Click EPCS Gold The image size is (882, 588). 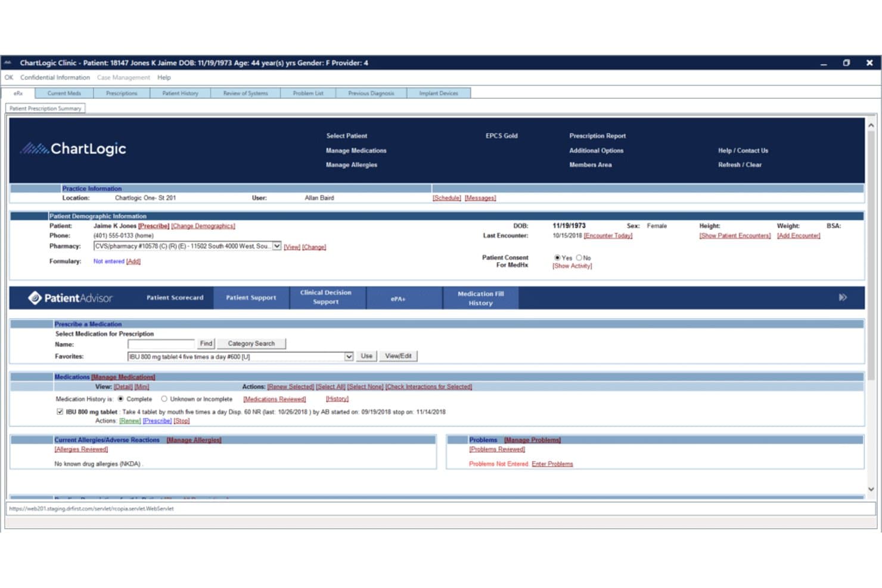tap(502, 136)
